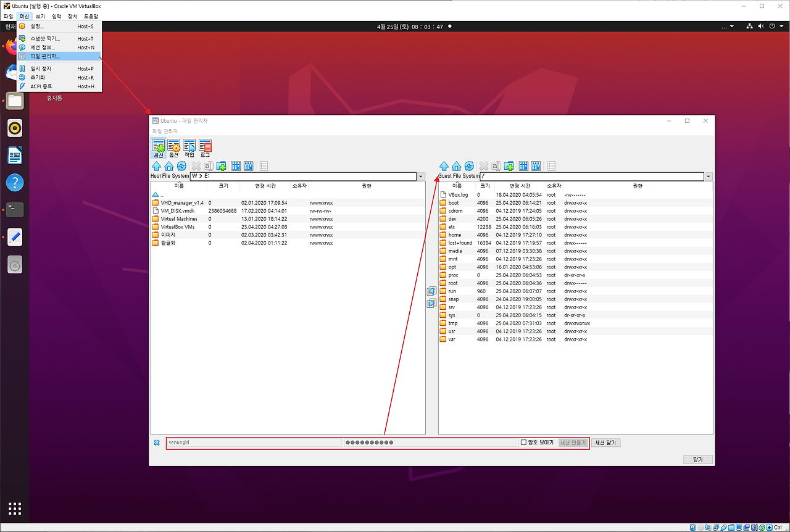Open the 세션 (Session) panel icon
Image resolution: width=790 pixels, height=532 pixels.
158,149
